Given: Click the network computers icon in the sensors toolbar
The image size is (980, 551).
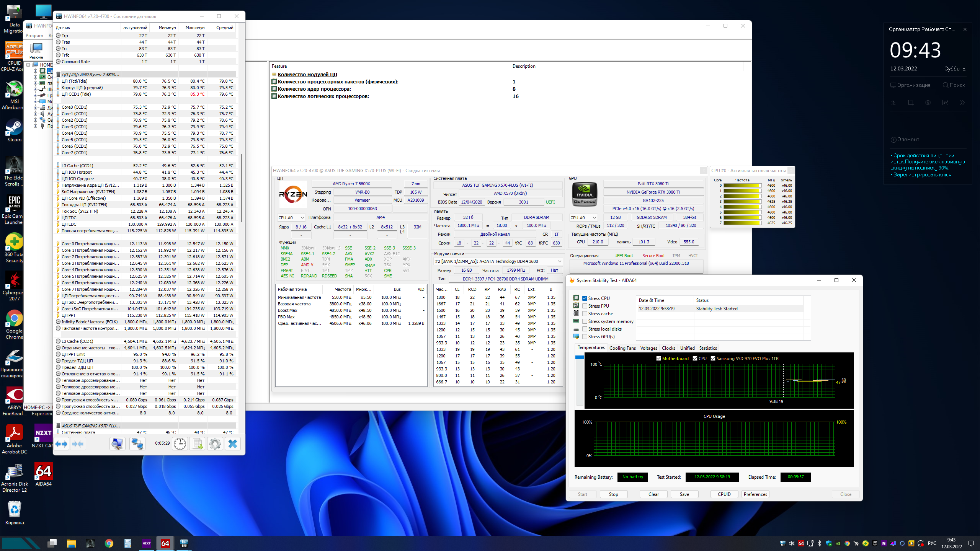Looking at the screenshot, I should (137, 444).
